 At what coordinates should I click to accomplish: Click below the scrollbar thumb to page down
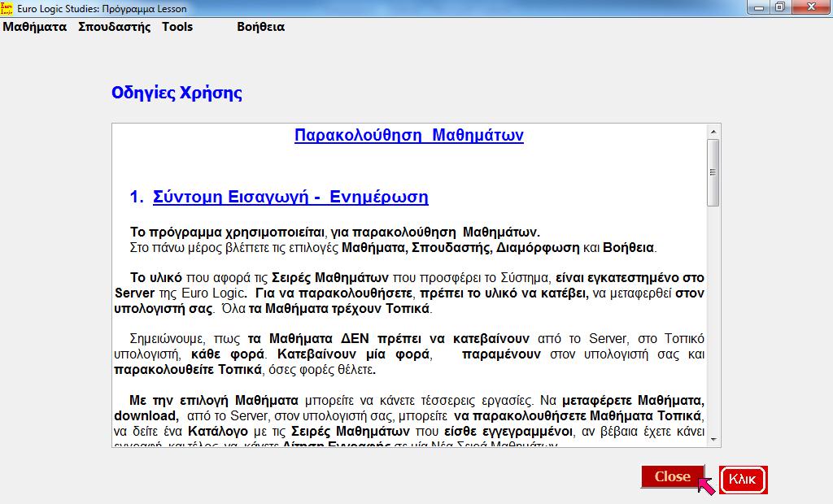coord(715,325)
